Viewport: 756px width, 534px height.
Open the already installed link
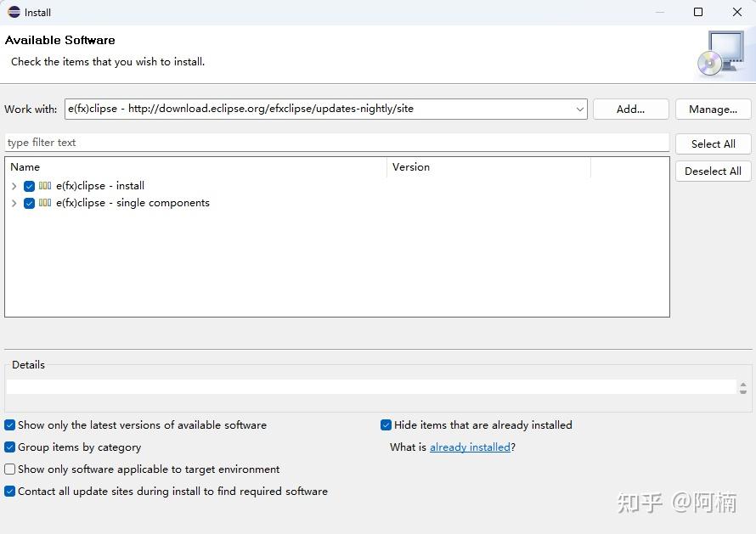click(x=470, y=447)
